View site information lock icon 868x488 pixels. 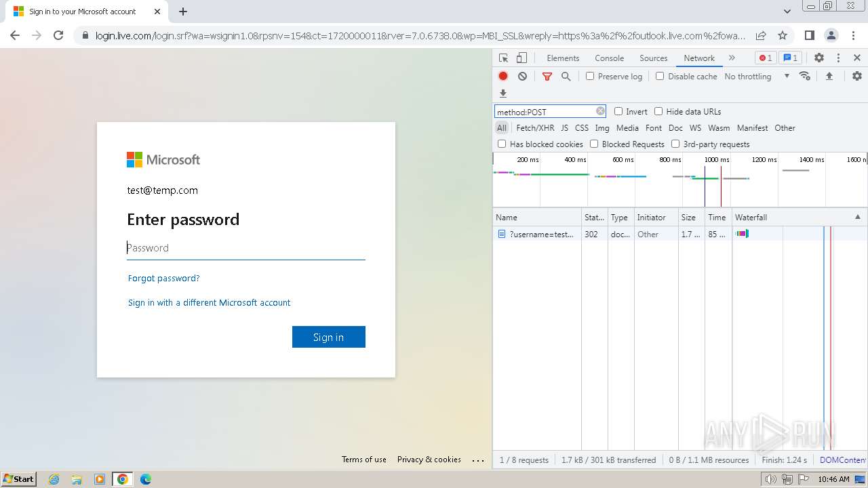(x=85, y=35)
